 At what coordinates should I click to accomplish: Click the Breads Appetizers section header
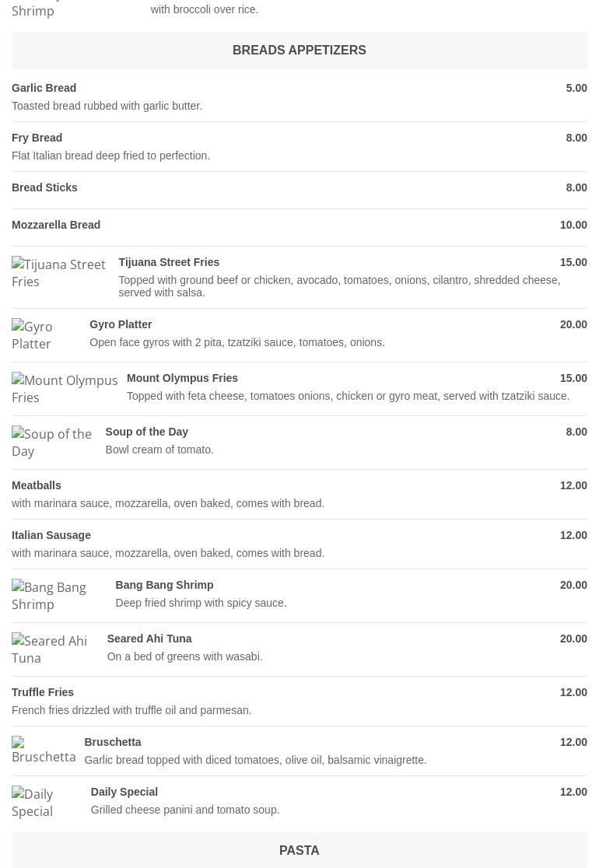[299, 51]
